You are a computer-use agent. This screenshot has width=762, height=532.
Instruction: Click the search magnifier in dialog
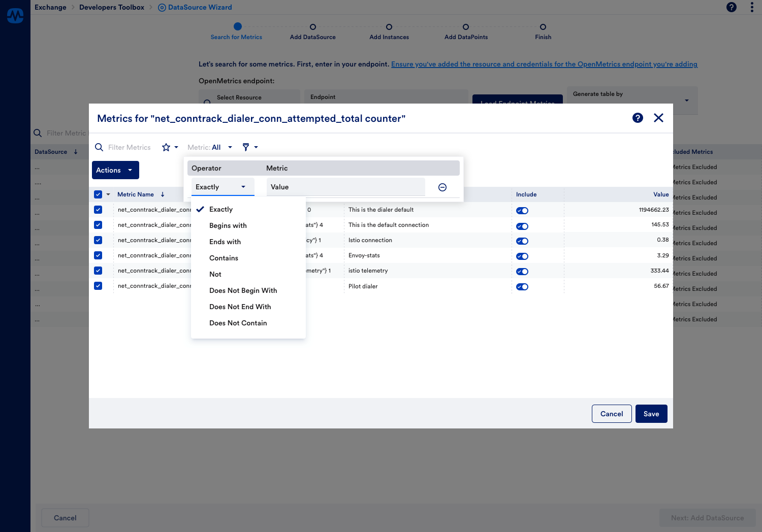tap(99, 147)
